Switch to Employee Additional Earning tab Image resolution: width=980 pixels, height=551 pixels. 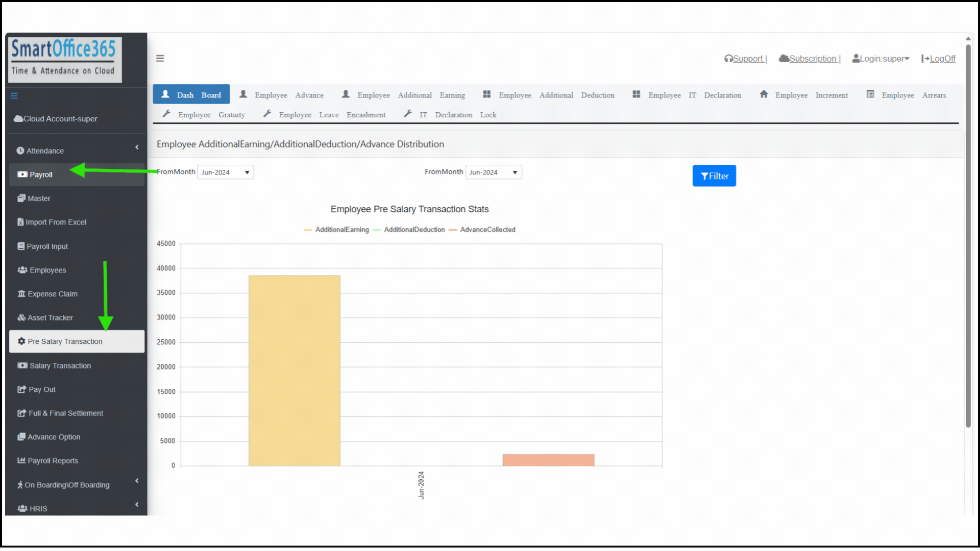[x=404, y=95]
